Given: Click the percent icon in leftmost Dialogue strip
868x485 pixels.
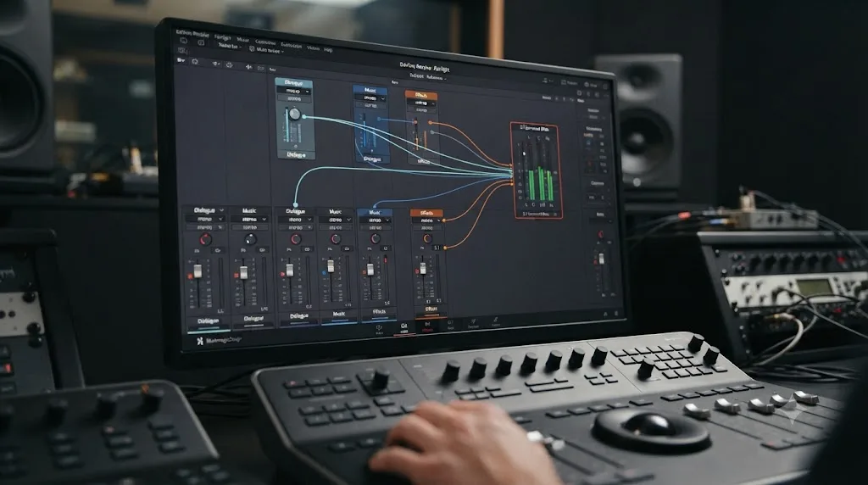Looking at the screenshot, I should click(220, 227).
